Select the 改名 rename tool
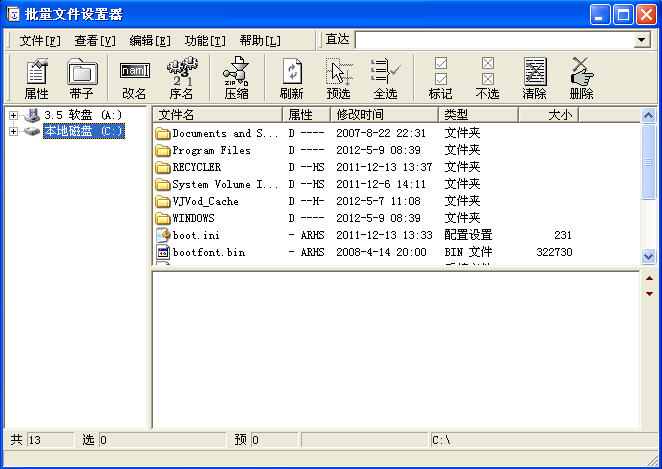 [134, 79]
